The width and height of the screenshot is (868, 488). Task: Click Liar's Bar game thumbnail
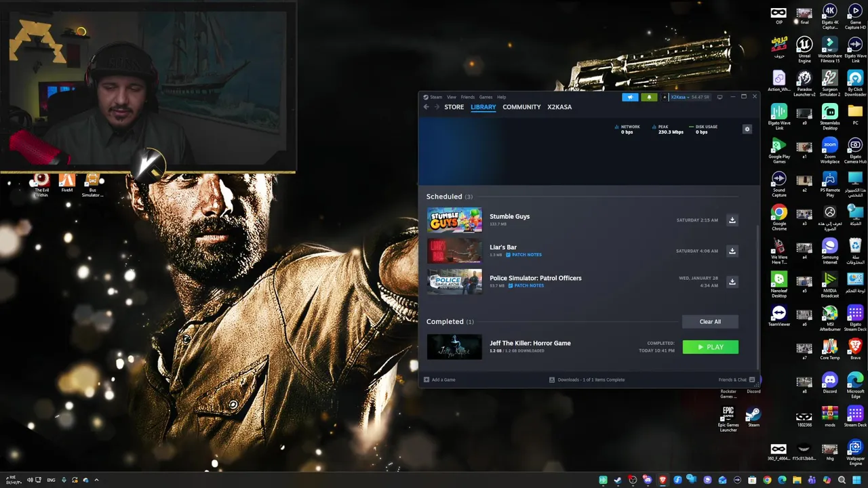pyautogui.click(x=454, y=251)
